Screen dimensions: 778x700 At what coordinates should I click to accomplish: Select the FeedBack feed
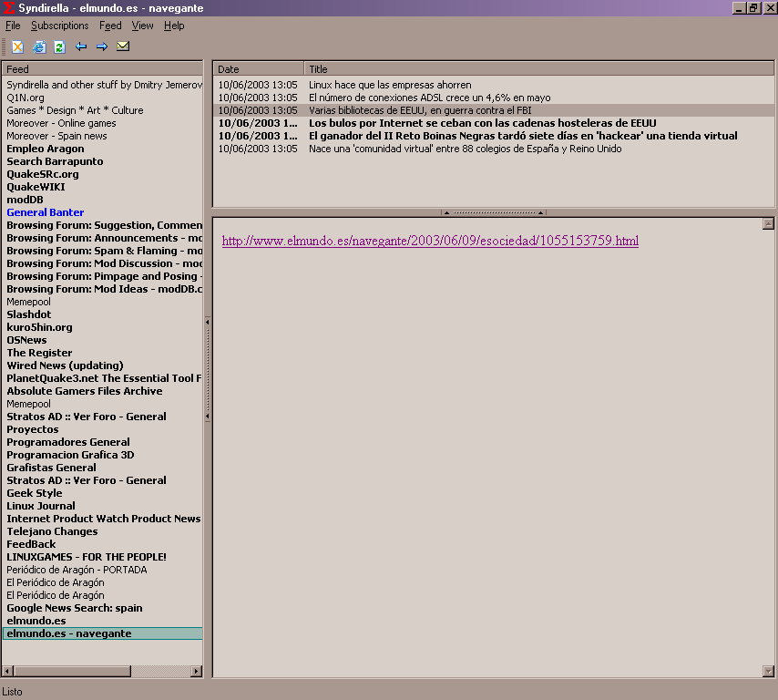[103, 545]
